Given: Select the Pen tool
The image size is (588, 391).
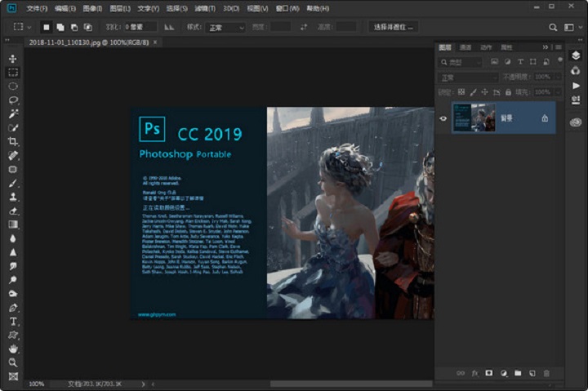Looking at the screenshot, I should [13, 308].
